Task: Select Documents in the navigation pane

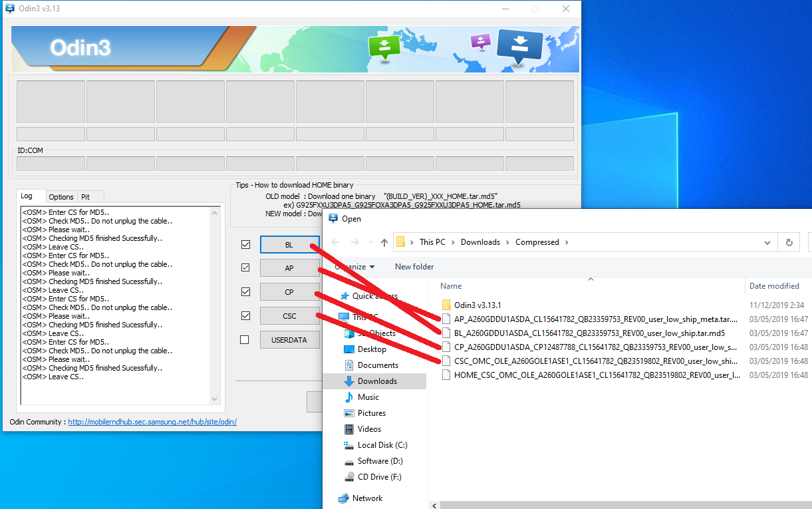Action: point(378,365)
